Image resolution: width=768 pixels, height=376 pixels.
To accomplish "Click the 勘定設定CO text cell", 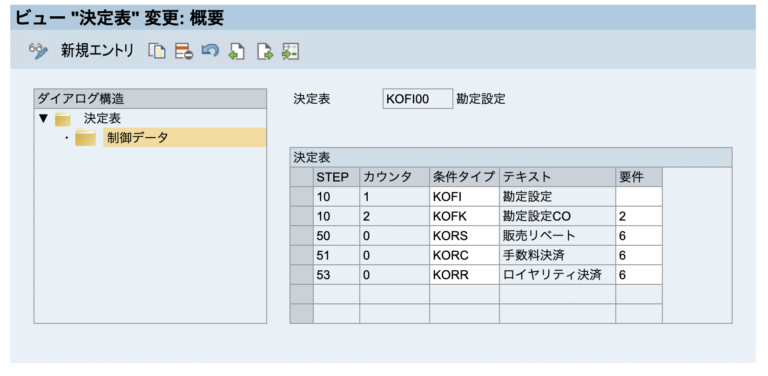I will click(x=557, y=216).
